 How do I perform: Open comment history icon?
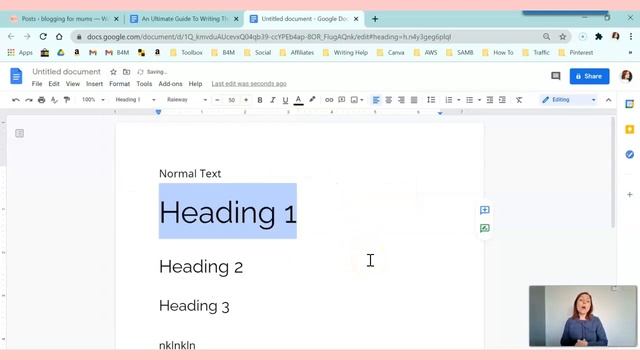click(x=556, y=76)
